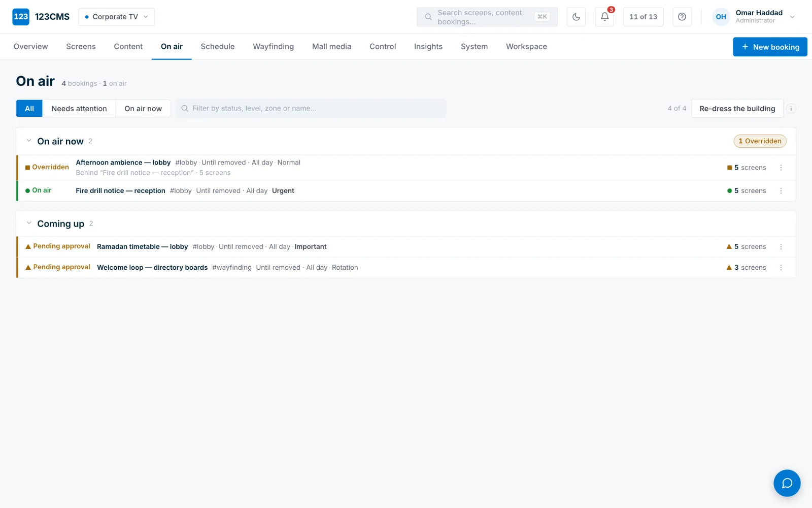Click the 1 Overridden badge
The width and height of the screenshot is (812, 508).
[x=760, y=141]
